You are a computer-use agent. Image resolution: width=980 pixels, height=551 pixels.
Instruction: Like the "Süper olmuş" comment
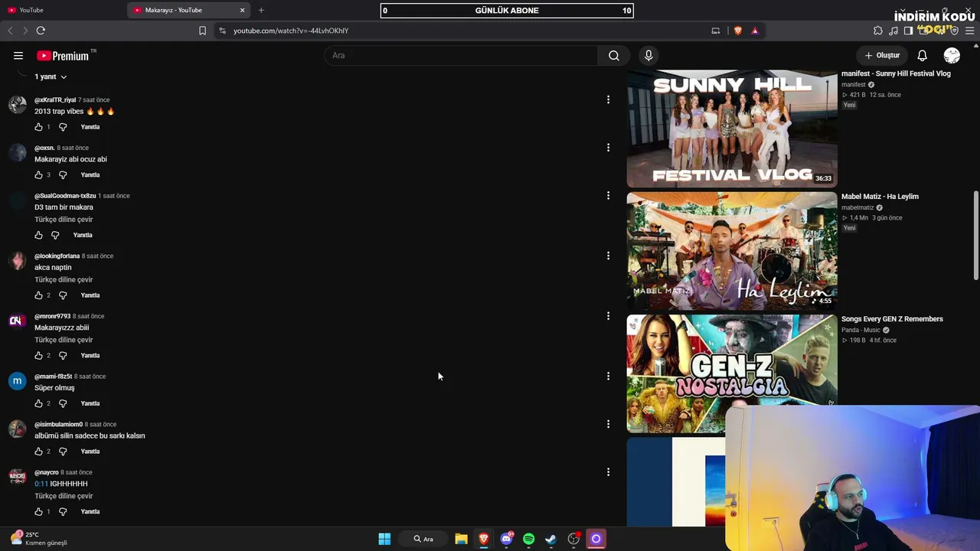click(39, 403)
